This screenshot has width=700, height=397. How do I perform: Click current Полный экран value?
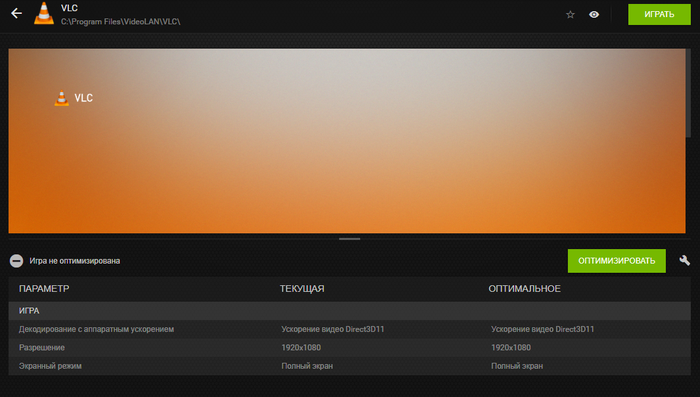[x=307, y=366]
